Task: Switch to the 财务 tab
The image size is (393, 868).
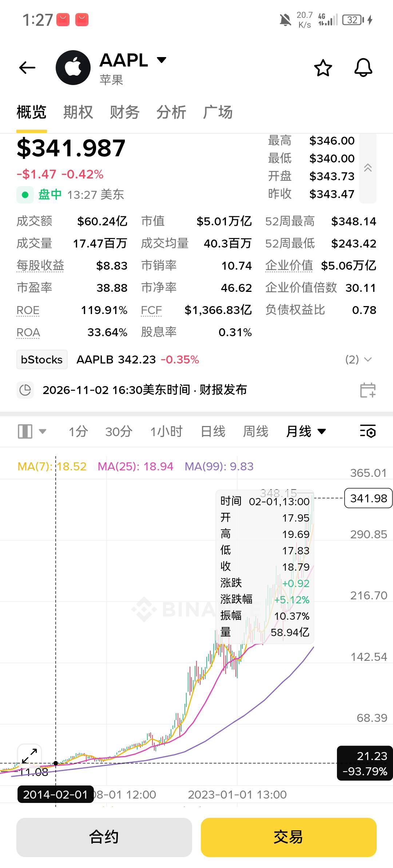Action: point(124,112)
